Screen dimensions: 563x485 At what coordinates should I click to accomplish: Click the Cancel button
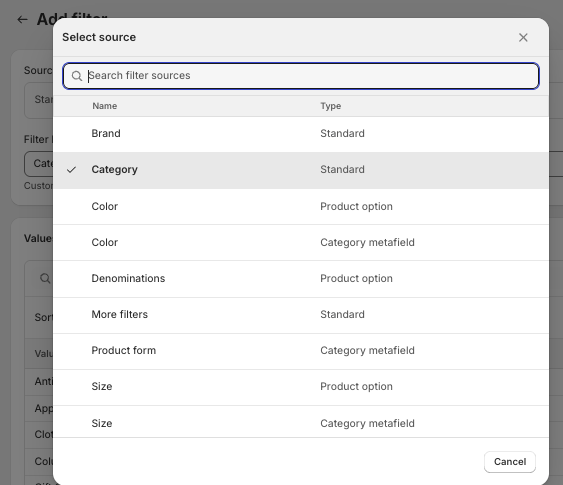(510, 462)
